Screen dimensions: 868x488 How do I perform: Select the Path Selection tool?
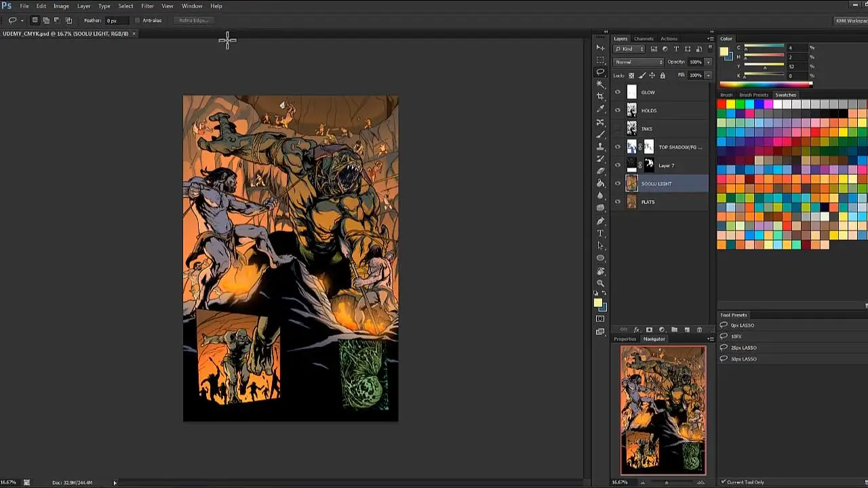[600, 245]
